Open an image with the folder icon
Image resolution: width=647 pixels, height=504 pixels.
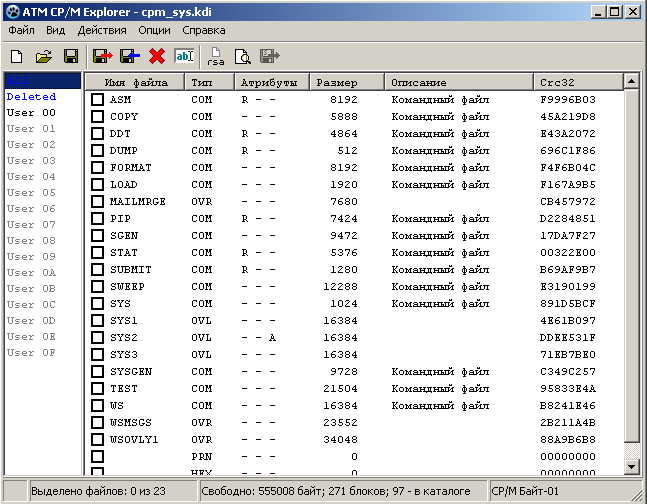click(44, 56)
